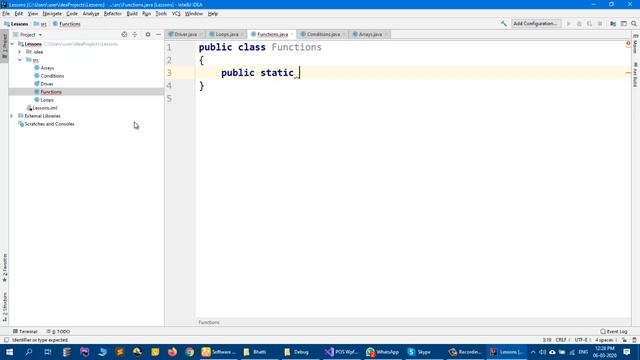Screen dimensions: 640x360
Task: Click the Collapse All icon in Project panel
Action: click(135, 35)
